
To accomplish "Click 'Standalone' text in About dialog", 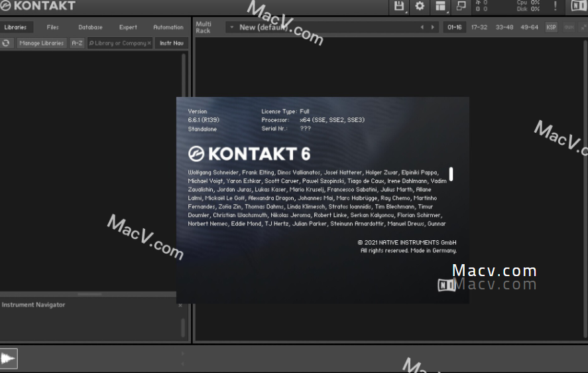I will click(x=202, y=129).
